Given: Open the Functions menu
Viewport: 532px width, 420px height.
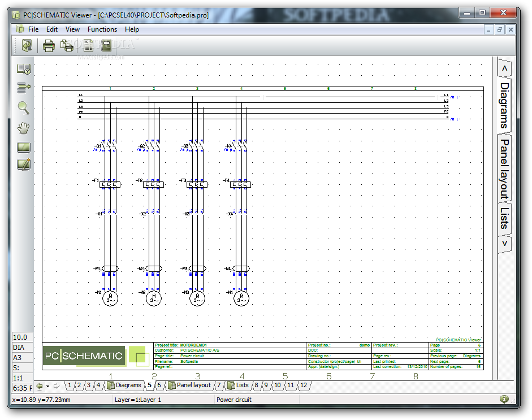Looking at the screenshot, I should pyautogui.click(x=102, y=29).
